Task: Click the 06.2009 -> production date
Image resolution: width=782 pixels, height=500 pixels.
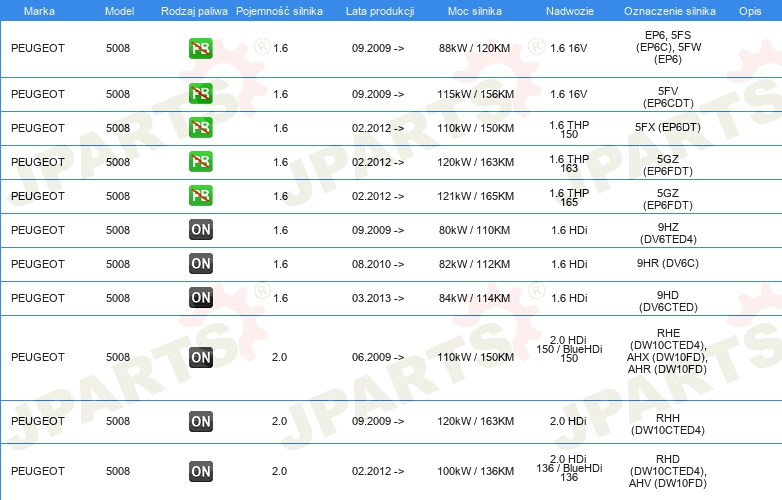Action: (x=378, y=357)
